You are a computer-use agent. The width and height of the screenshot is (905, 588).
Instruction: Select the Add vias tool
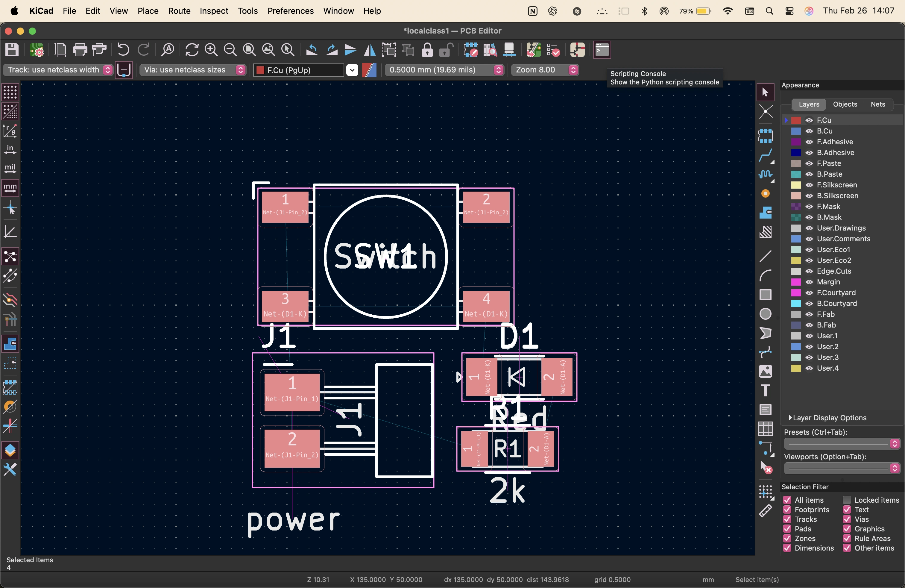(766, 194)
